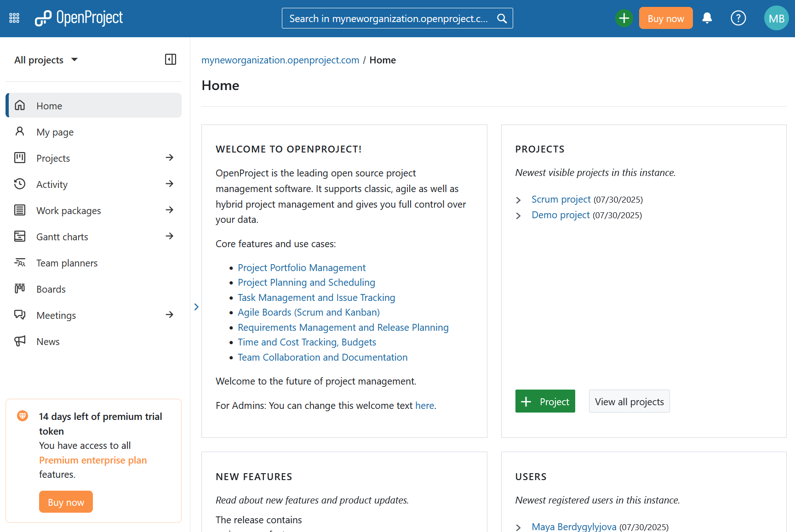The height and width of the screenshot is (532, 795).
Task: Open the All projects dropdown
Action: pyautogui.click(x=46, y=60)
